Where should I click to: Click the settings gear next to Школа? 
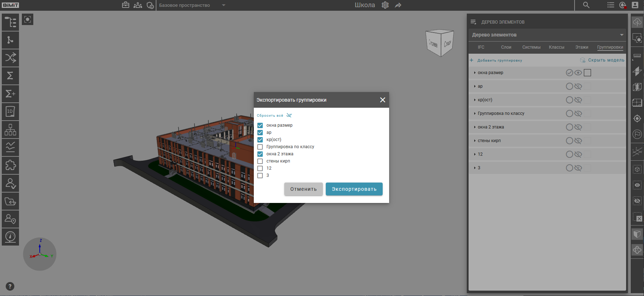click(385, 5)
